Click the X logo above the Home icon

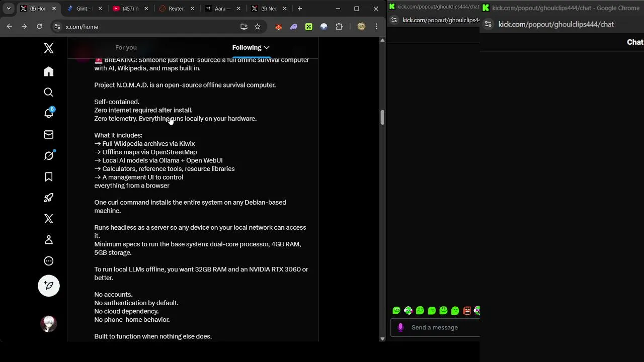49,48
